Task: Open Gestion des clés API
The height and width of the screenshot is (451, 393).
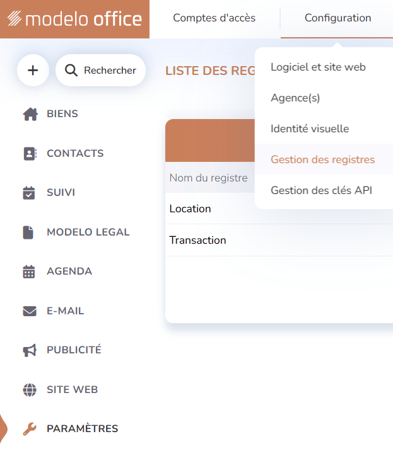Action: point(321,190)
